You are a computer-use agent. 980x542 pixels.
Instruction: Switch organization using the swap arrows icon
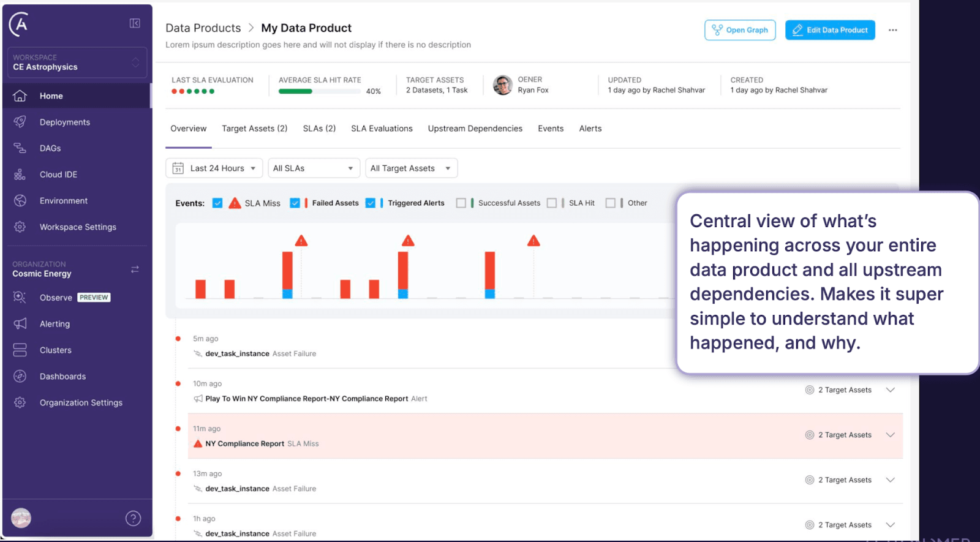click(x=135, y=269)
